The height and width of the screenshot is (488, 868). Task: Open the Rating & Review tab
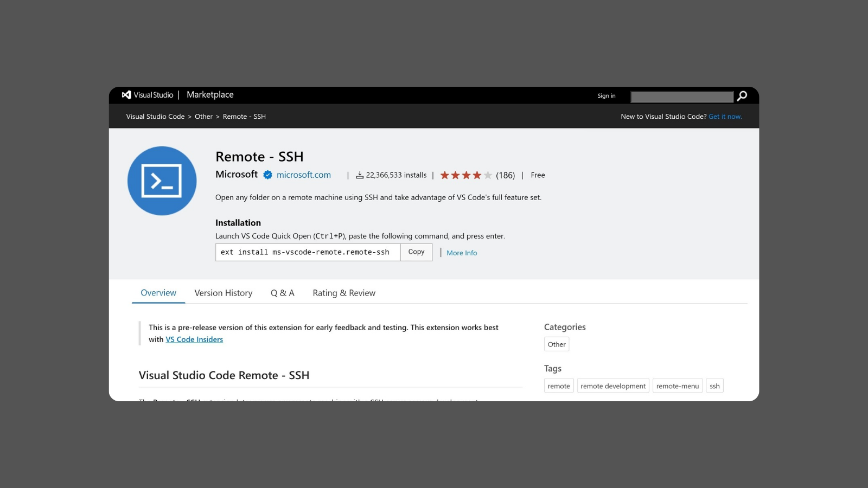pyautogui.click(x=344, y=293)
